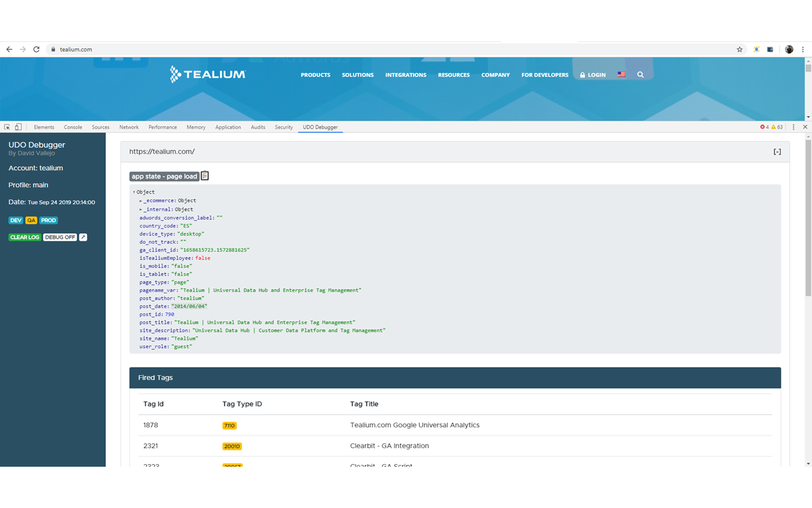Image resolution: width=812 pixels, height=508 pixels.
Task: Open the COMPANY menu on the website
Action: pyautogui.click(x=495, y=75)
